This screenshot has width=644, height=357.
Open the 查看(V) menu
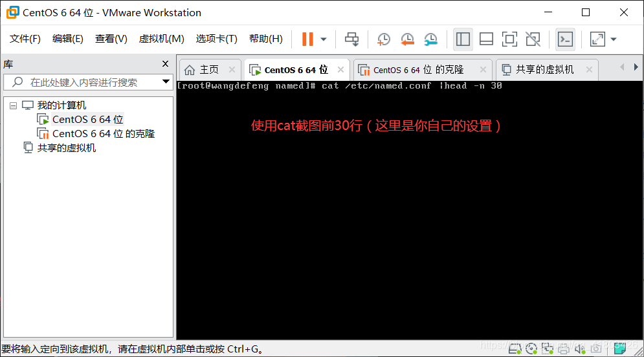(111, 39)
